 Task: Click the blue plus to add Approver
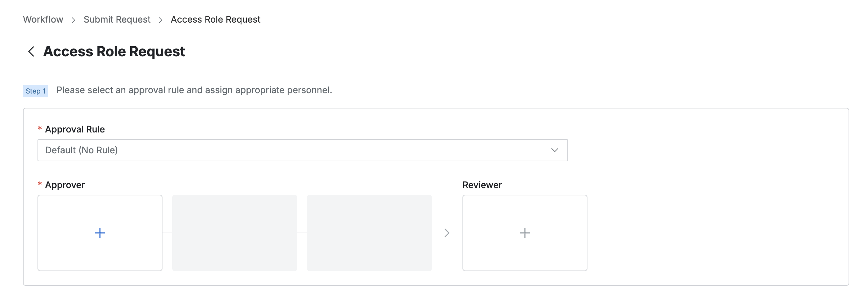point(100,233)
